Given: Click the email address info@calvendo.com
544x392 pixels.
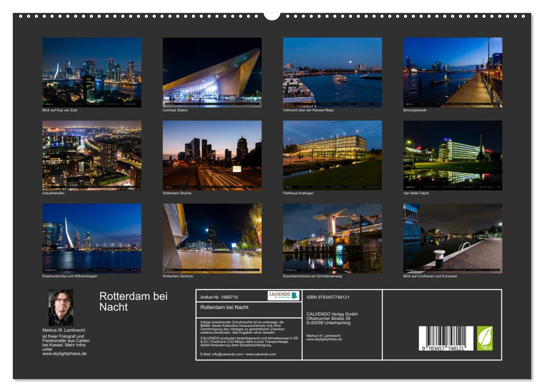Looking at the screenshot, I should click(x=227, y=355).
